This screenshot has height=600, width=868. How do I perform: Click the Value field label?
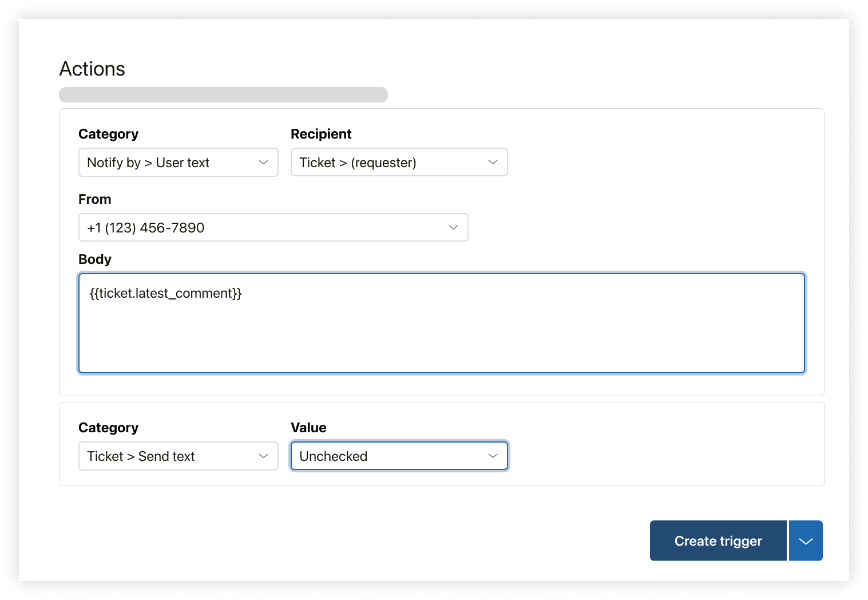click(x=308, y=428)
